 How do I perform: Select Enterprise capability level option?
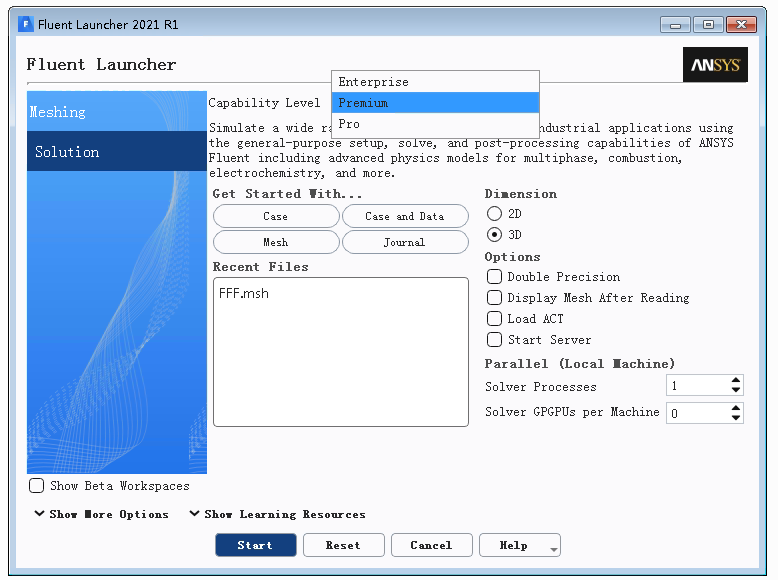(435, 82)
